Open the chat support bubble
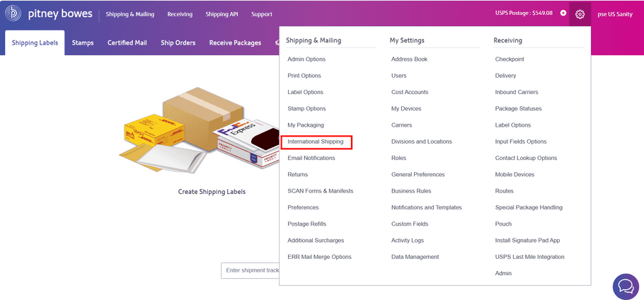This screenshot has width=644, height=300. tap(626, 287)
